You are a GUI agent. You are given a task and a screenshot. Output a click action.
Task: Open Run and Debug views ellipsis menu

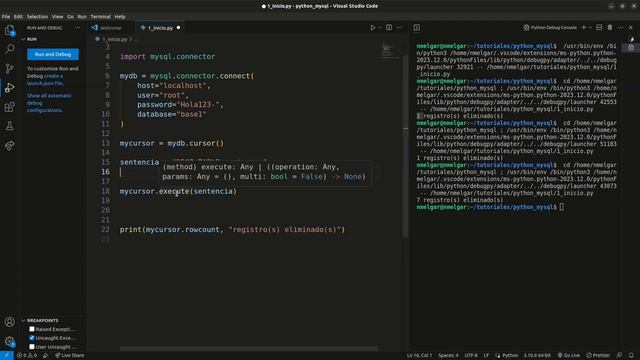pyautogui.click(x=77, y=28)
